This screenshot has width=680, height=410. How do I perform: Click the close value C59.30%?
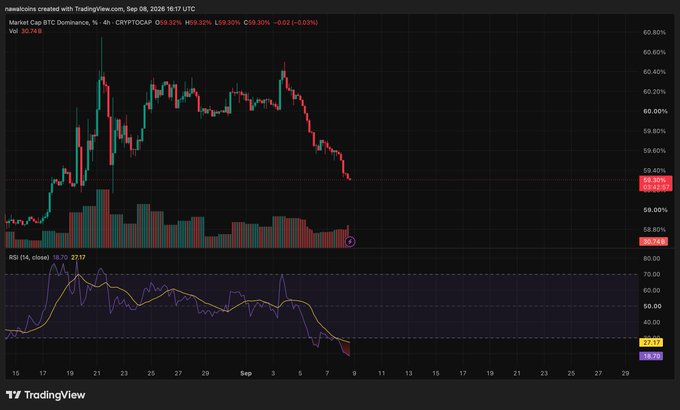click(257, 23)
